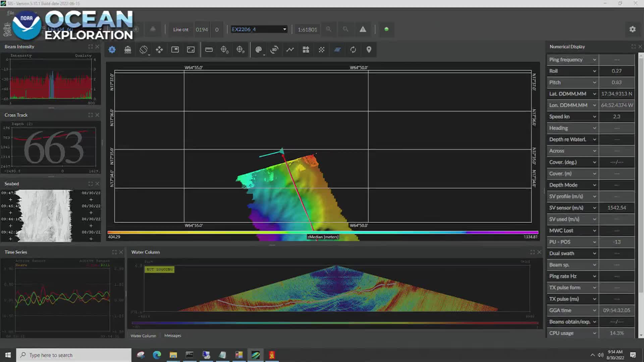
Task: Open the color palette tool
Action: [259, 50]
